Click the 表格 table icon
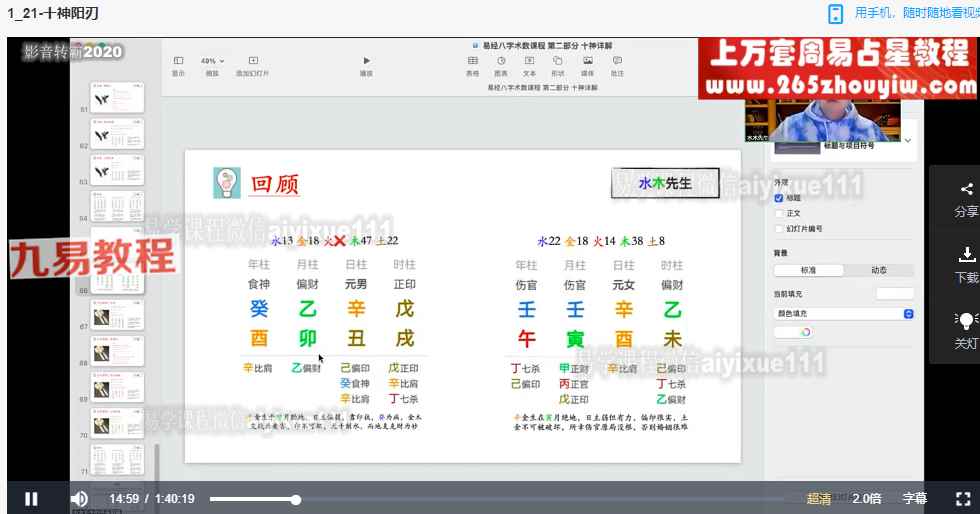Screen dimensions: 980x514 tap(473, 61)
